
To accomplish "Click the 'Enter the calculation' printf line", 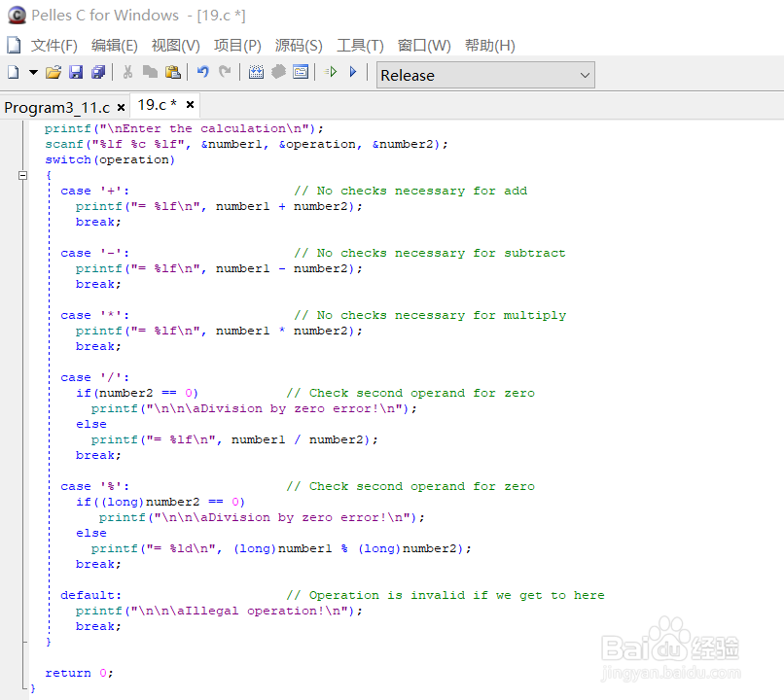I will (184, 129).
